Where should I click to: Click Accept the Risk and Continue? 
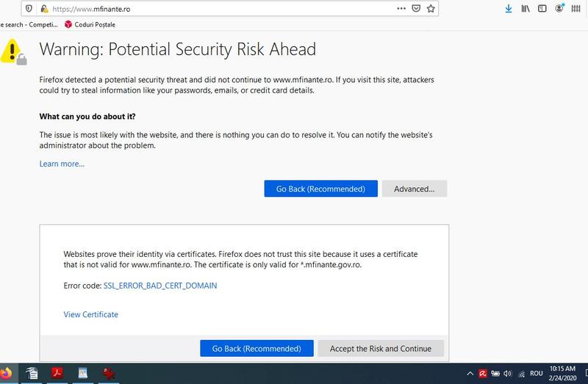pyautogui.click(x=380, y=349)
